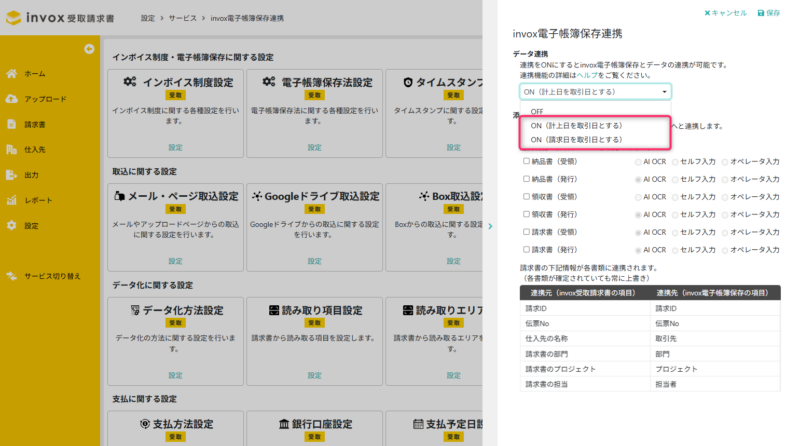The width and height of the screenshot is (800, 446).
Task: Click the icon on 読み取り項目設定 card
Action: (x=274, y=310)
